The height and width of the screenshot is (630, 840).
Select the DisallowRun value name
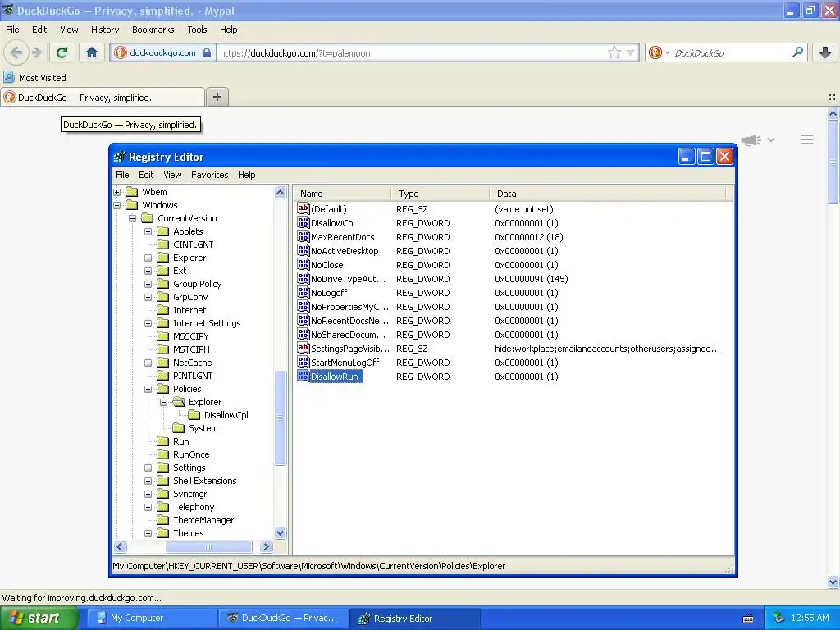(335, 376)
